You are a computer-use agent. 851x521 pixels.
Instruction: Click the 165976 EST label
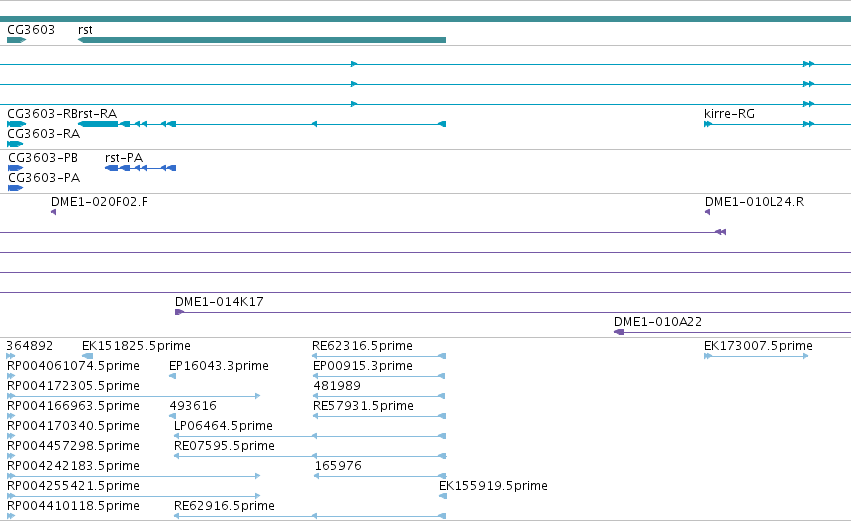tap(338, 466)
